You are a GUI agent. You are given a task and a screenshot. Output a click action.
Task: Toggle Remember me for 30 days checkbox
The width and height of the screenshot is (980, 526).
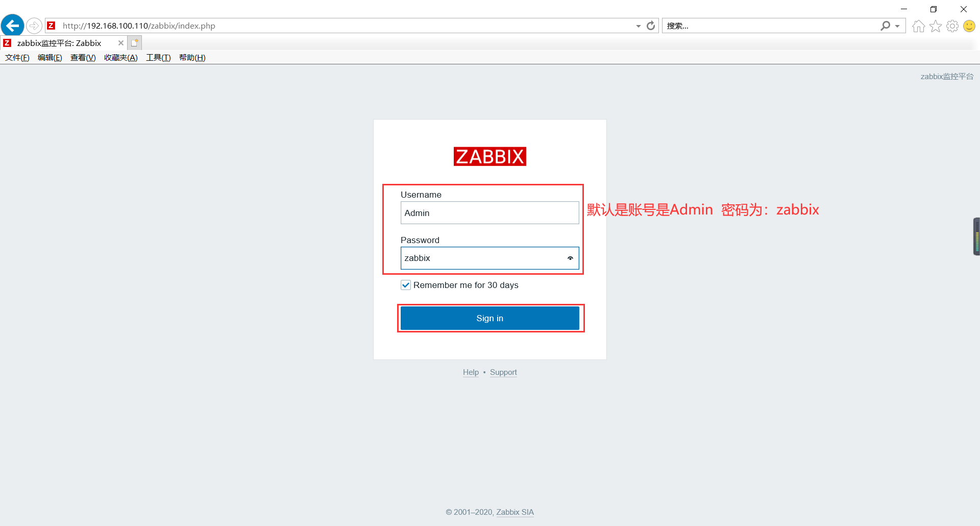406,285
